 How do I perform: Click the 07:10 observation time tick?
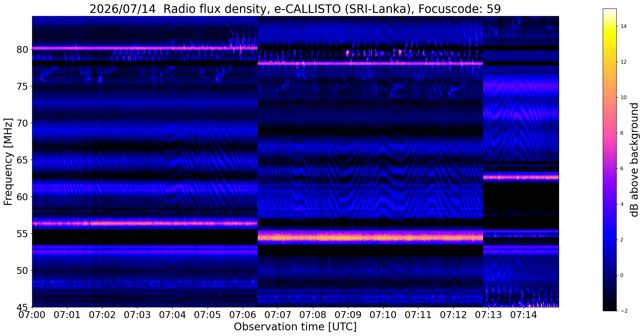pyautogui.click(x=383, y=315)
